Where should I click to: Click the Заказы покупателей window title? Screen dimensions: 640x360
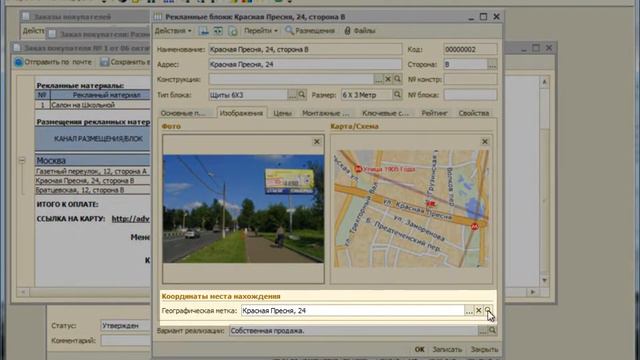tap(72, 17)
